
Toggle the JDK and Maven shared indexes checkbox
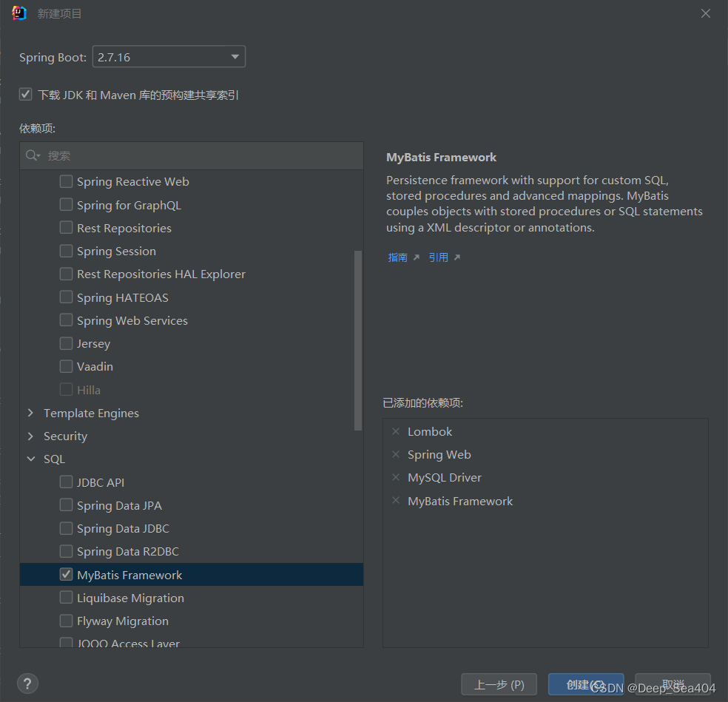26,95
